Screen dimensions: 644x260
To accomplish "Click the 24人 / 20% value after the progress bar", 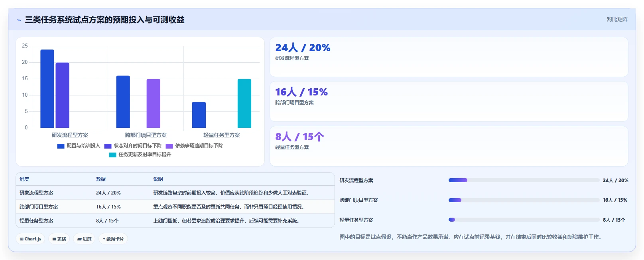I will (615, 181).
